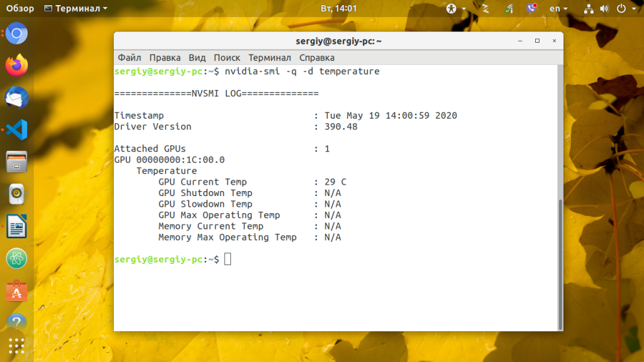
Task: Open the Правка menu
Action: (x=165, y=57)
